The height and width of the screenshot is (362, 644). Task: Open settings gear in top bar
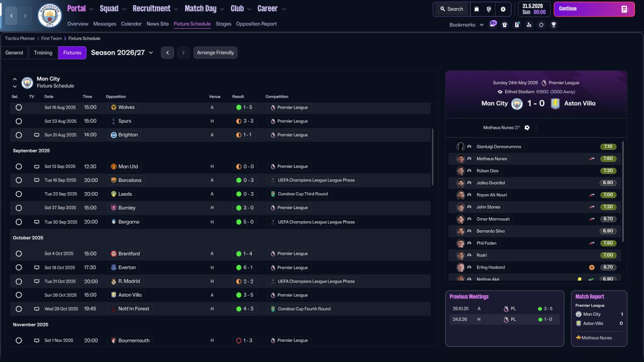(503, 9)
